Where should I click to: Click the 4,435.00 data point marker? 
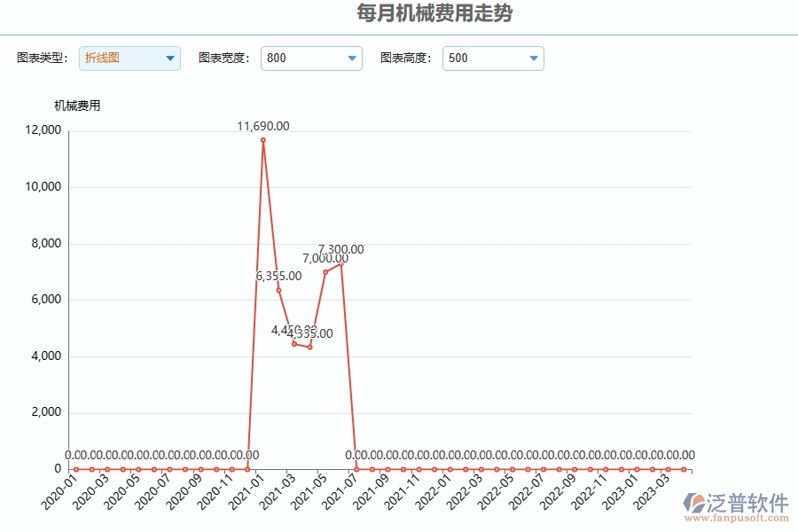(310, 348)
